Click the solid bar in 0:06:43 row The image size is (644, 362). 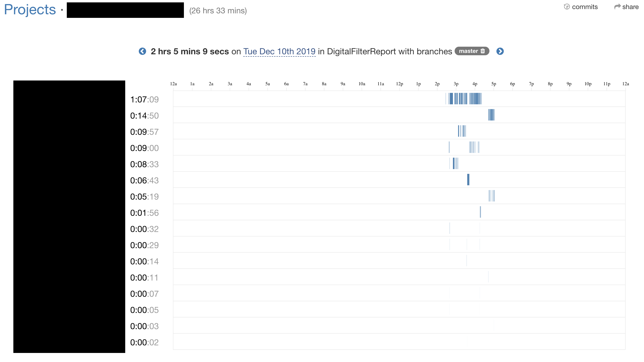(x=468, y=180)
